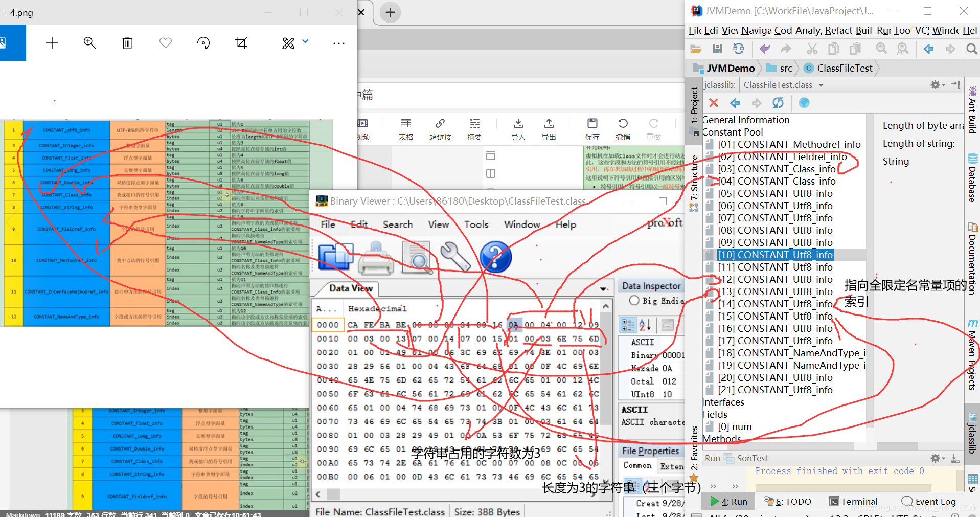This screenshot has width=980, height=517.
Task: Open the Event Log tool window
Action: click(929, 502)
